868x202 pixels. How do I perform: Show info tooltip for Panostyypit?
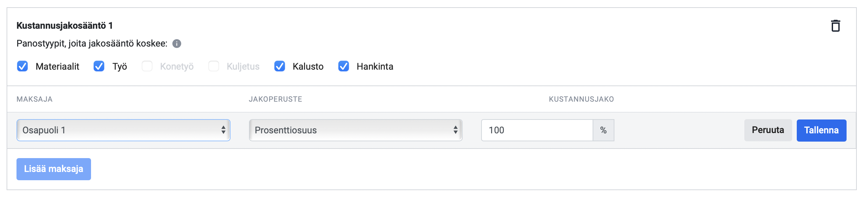tap(176, 44)
